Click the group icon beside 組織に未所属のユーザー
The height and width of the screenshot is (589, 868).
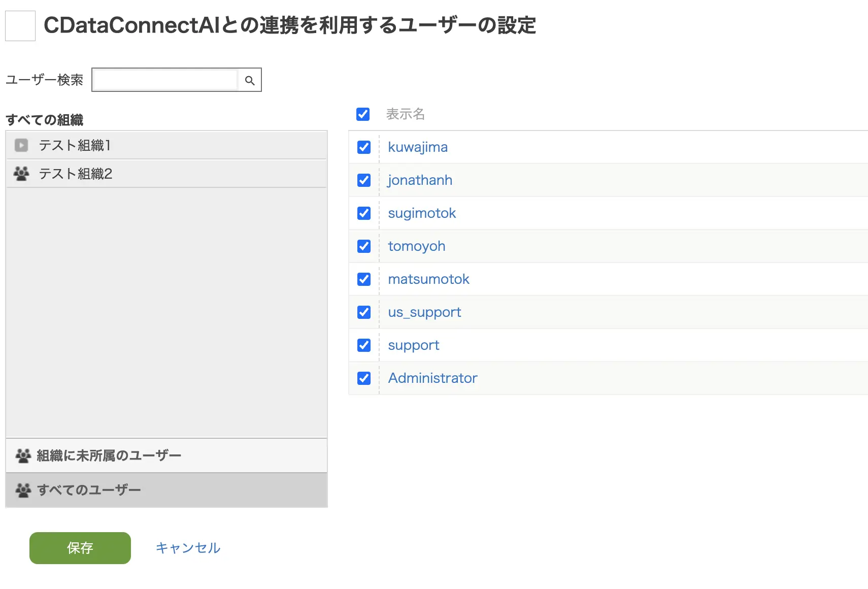[x=23, y=455]
